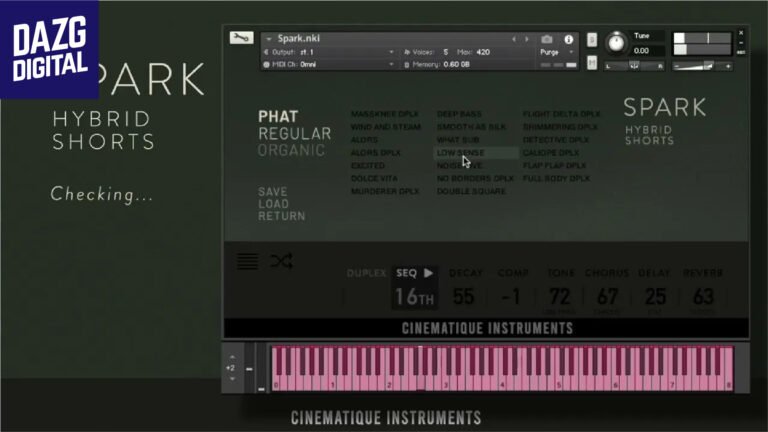
Task: Click the SEQ play arrow
Action: pos(428,273)
